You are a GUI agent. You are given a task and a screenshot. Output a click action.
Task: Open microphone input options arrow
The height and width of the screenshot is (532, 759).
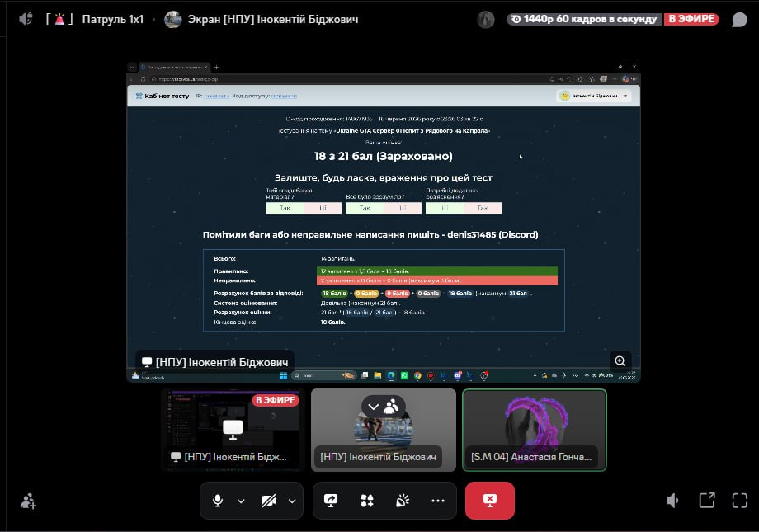click(241, 501)
